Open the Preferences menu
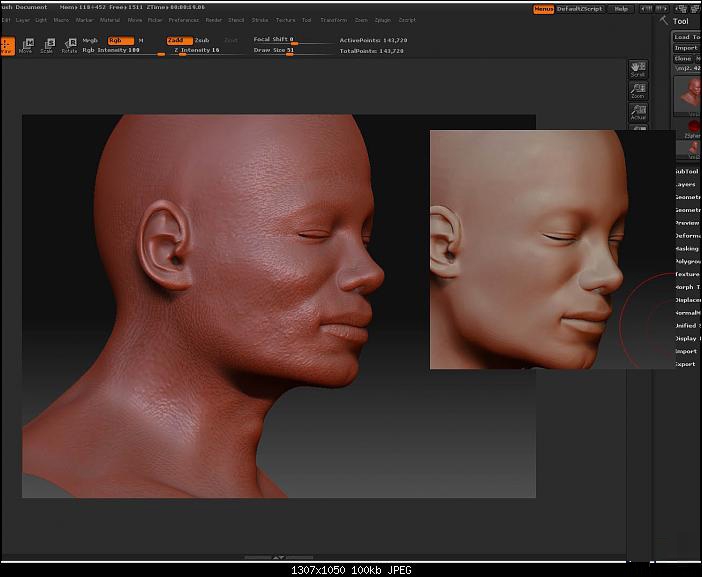The height and width of the screenshot is (577, 702). click(184, 20)
